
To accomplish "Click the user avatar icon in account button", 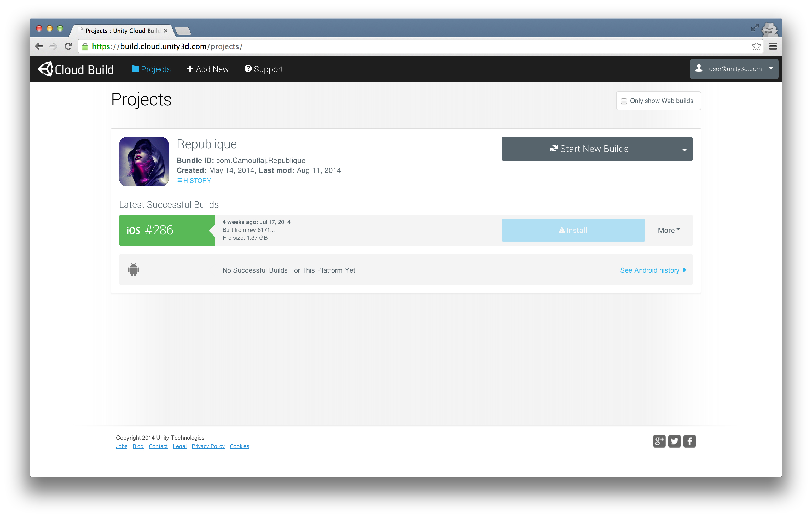I will [x=699, y=68].
